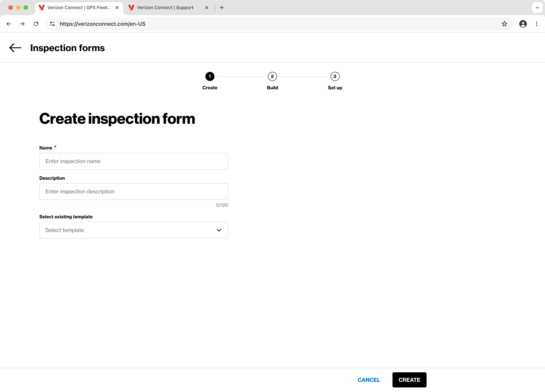Image resolution: width=545 pixels, height=392 pixels.
Task: Open the browser profile account icon
Action: point(523,23)
